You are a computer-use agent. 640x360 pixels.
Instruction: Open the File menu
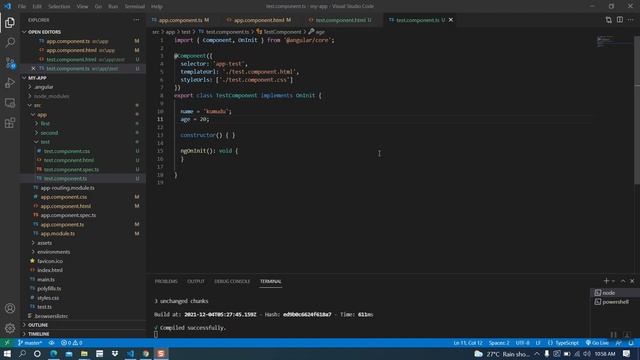tap(22, 7)
